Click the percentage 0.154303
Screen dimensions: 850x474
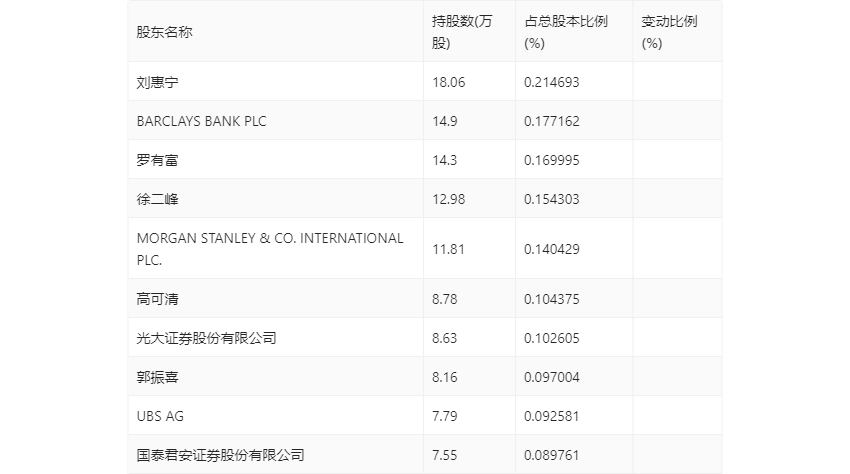(551, 199)
